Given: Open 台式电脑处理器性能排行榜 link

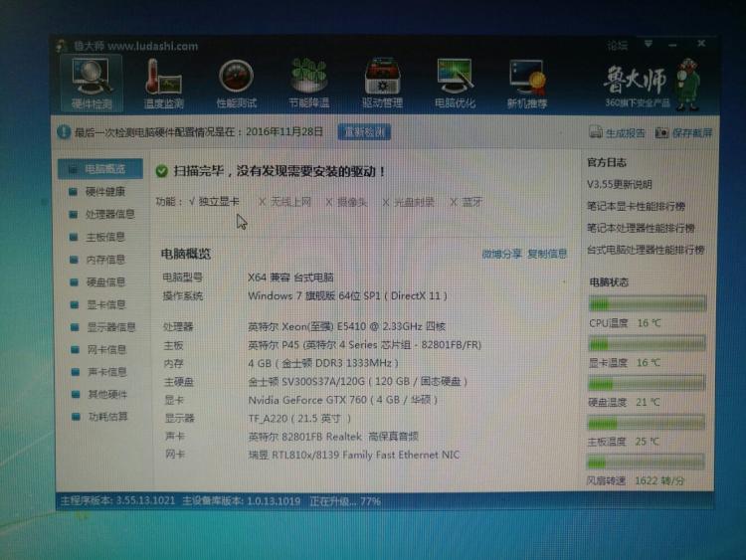Looking at the screenshot, I should [x=646, y=251].
